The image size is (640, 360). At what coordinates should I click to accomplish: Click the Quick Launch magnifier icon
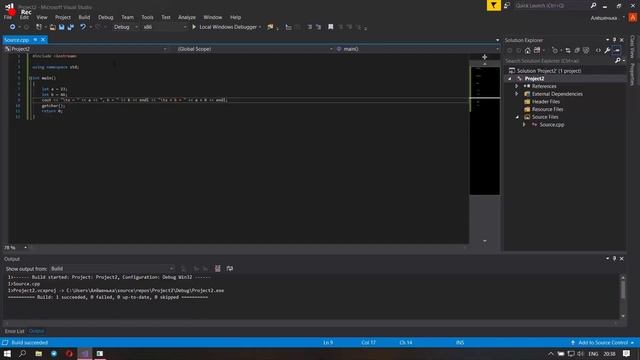[x=593, y=5]
